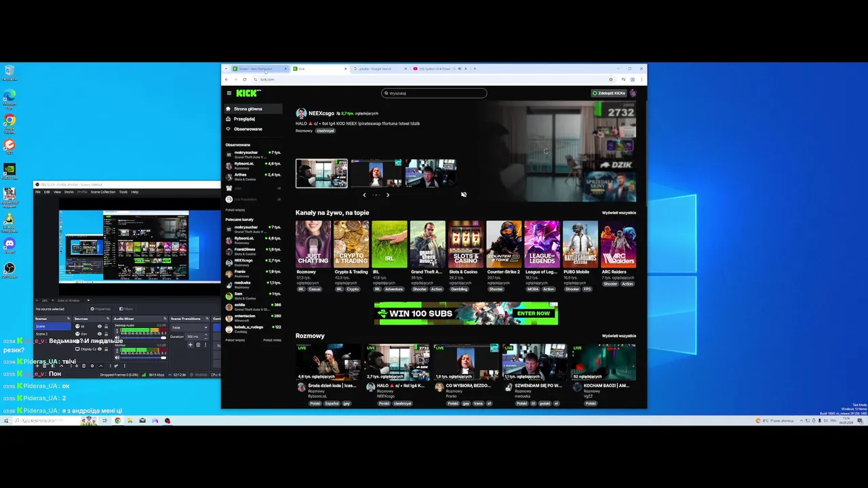Open Grand Theft Auto category card
Viewport: 868px width, 488px height.
428,244
